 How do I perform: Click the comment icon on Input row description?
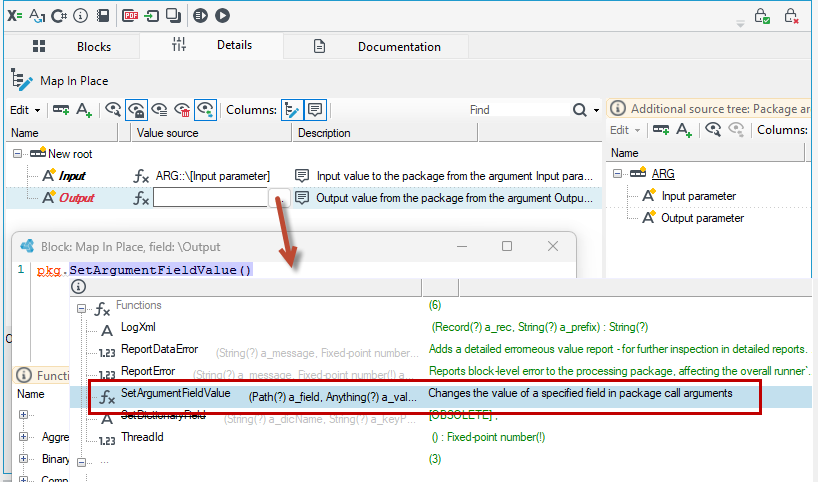(x=302, y=176)
